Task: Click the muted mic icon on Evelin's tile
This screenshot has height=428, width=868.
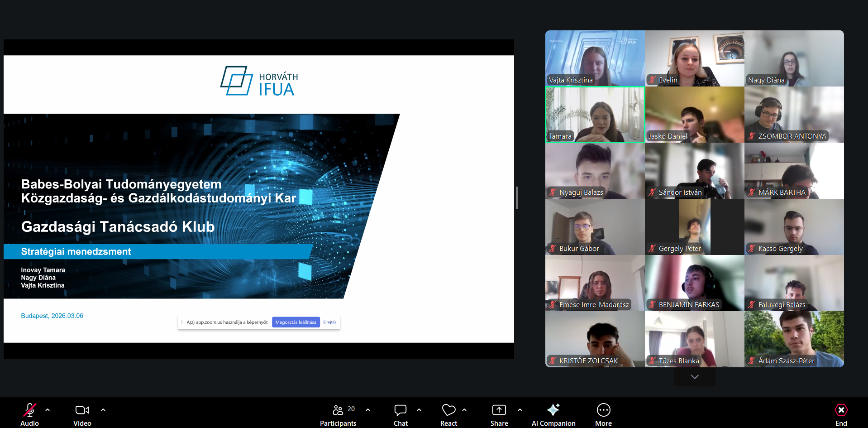Action: (x=652, y=80)
